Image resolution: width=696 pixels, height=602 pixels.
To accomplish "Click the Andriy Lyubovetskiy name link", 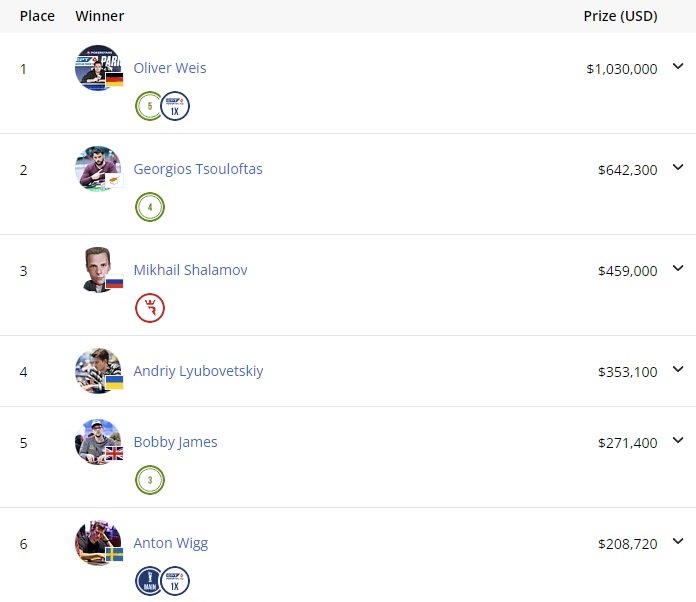I will point(198,371).
